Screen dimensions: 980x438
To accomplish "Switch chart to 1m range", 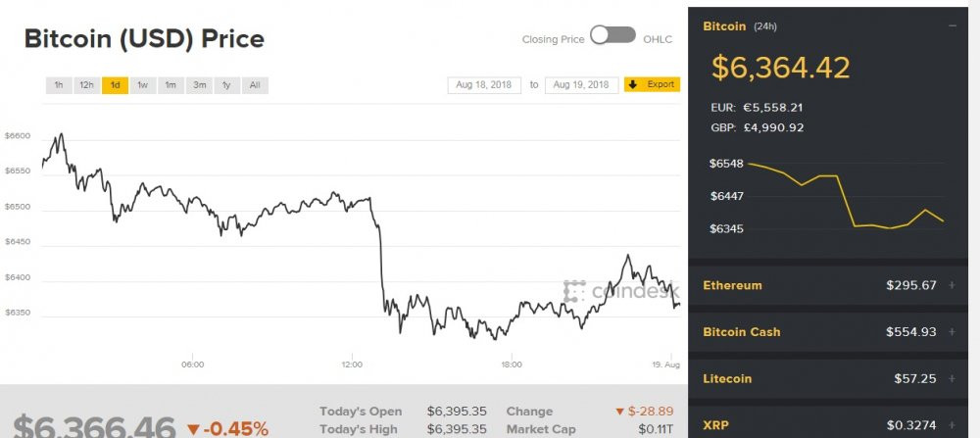I will pos(171,85).
